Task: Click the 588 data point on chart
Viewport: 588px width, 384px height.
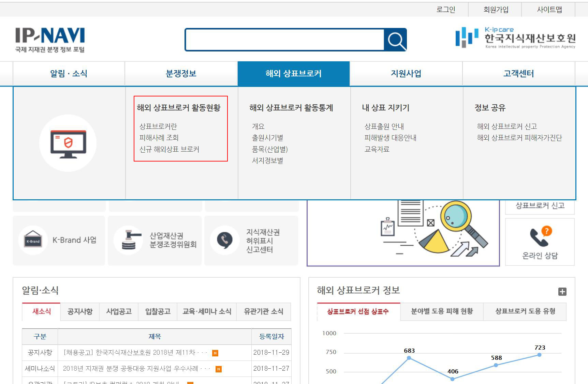Action: pyautogui.click(x=496, y=365)
